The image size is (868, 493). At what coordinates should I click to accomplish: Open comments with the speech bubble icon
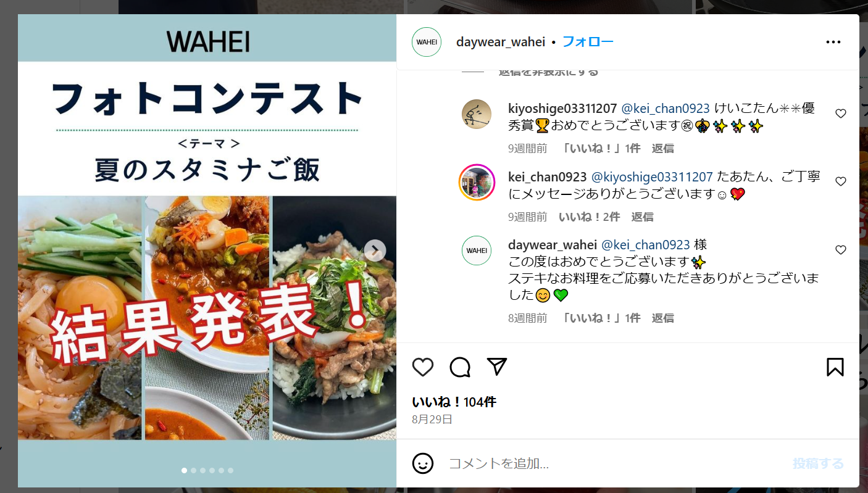click(x=460, y=367)
